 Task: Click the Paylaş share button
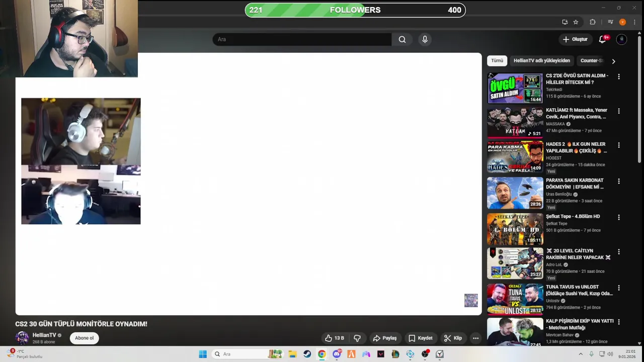(x=385, y=338)
